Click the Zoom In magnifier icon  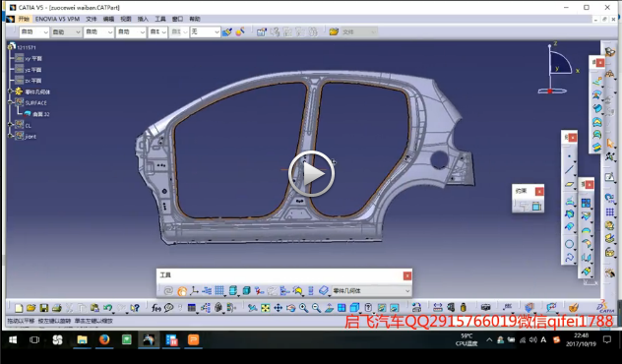coord(303,308)
